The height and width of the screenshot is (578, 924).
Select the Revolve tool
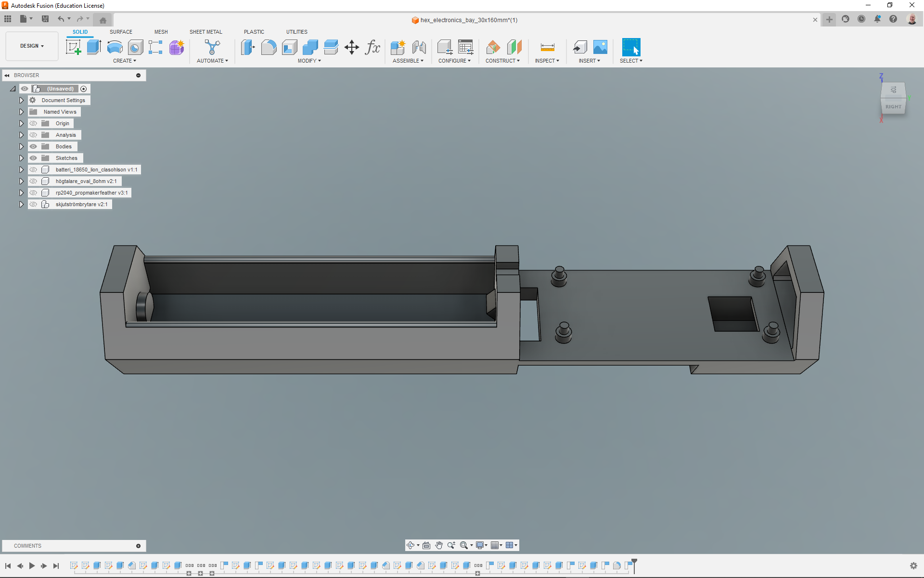point(115,47)
